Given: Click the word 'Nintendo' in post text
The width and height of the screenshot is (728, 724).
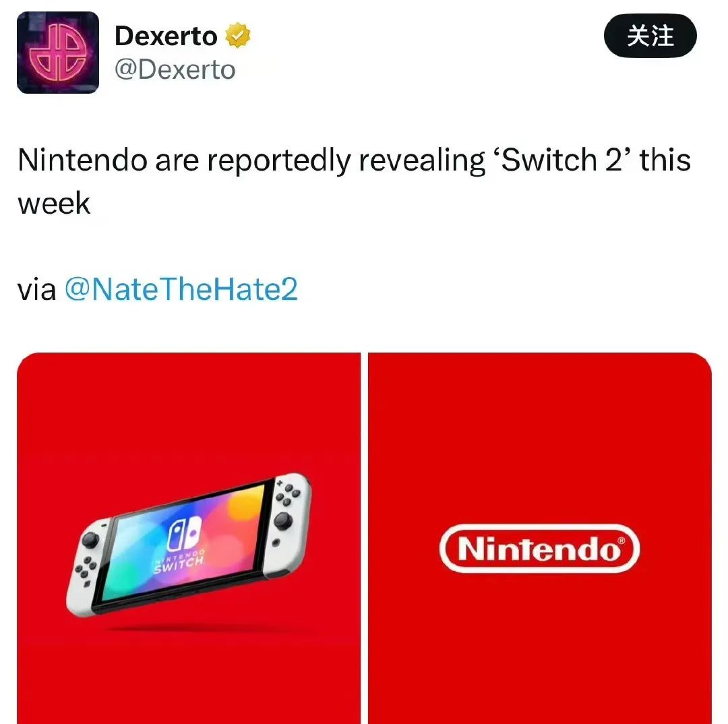Looking at the screenshot, I should click(83, 160).
